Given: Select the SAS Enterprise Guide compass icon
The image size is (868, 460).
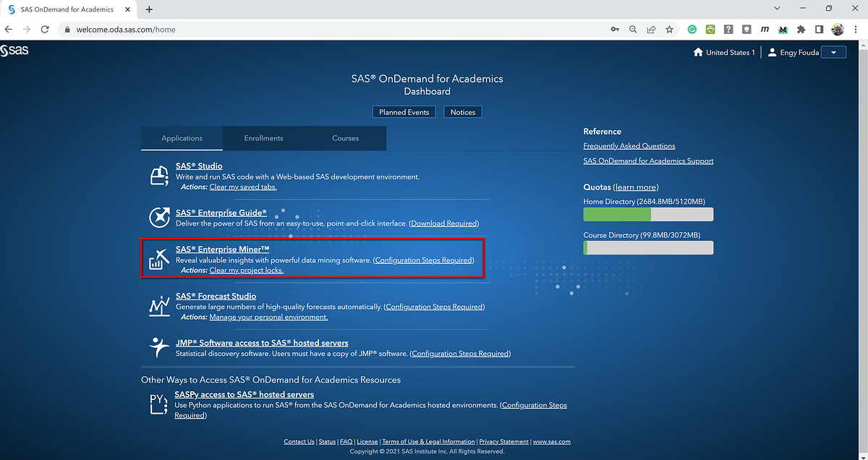Looking at the screenshot, I should [159, 218].
